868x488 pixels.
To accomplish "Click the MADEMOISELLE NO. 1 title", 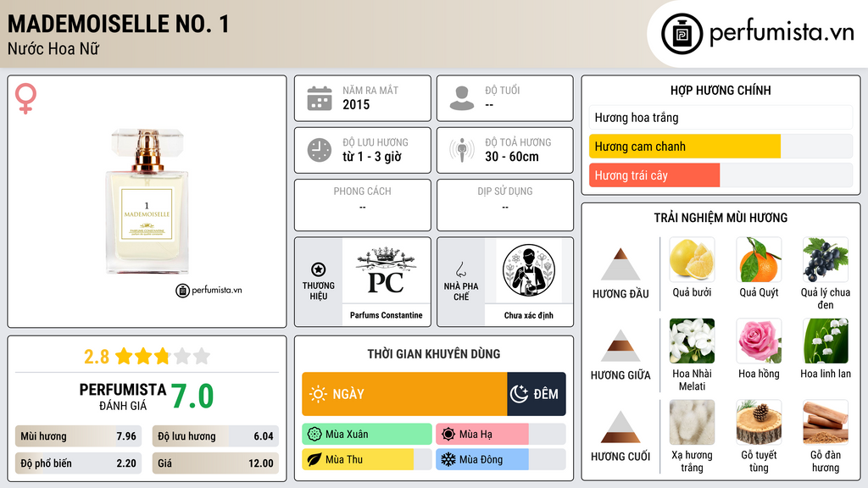I will pos(119,24).
